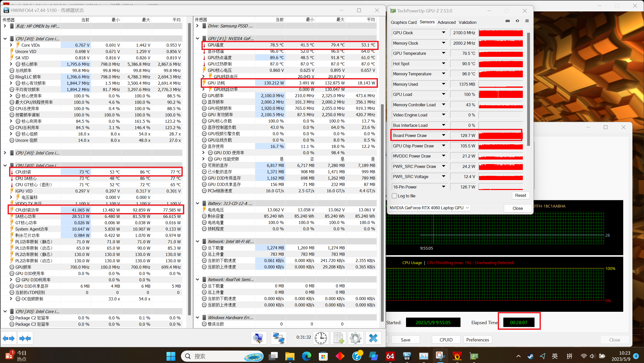Screen dimensions: 644x363
Task: Click CPUID button in stability test window
Action: tap(446, 340)
